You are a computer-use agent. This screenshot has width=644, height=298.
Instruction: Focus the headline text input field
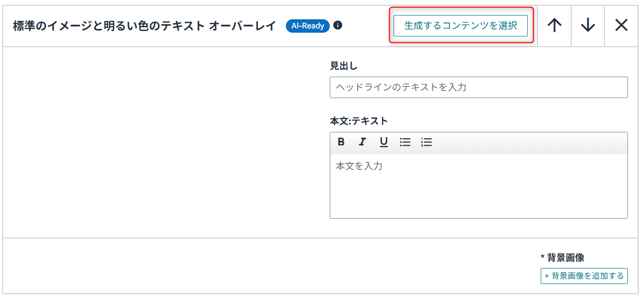tap(478, 87)
